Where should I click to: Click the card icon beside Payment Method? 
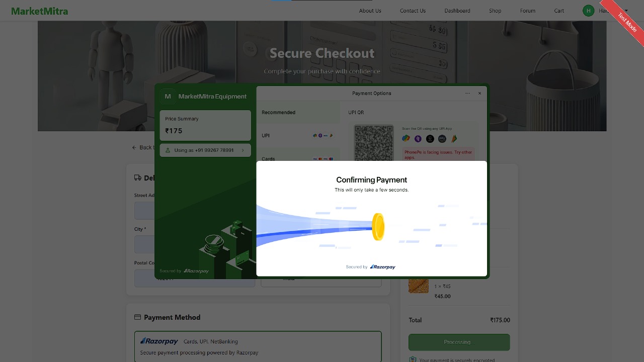click(x=138, y=317)
